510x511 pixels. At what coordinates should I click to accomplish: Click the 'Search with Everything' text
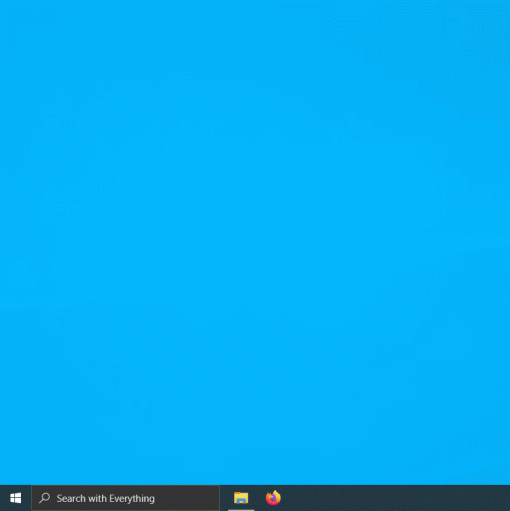click(105, 499)
